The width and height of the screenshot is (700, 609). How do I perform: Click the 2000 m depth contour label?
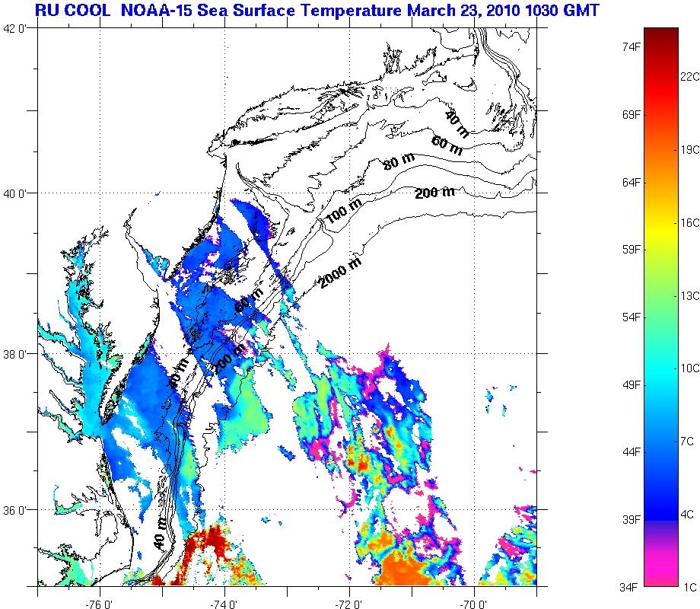tap(340, 273)
